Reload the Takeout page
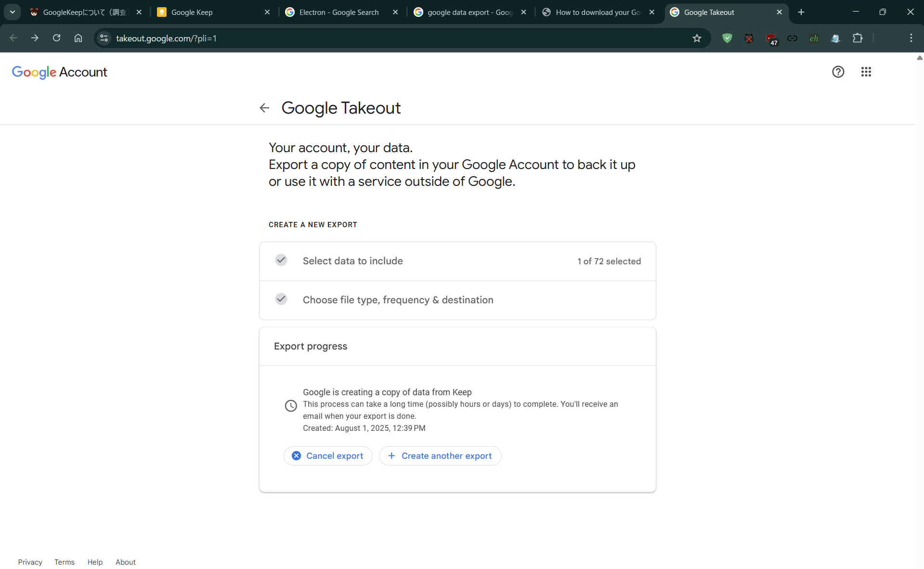 56,38
